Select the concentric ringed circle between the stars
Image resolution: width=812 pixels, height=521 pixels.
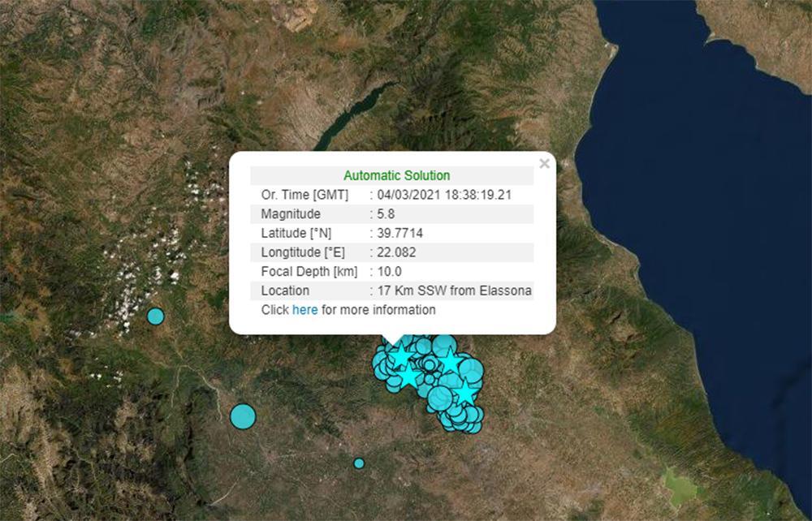429,366
